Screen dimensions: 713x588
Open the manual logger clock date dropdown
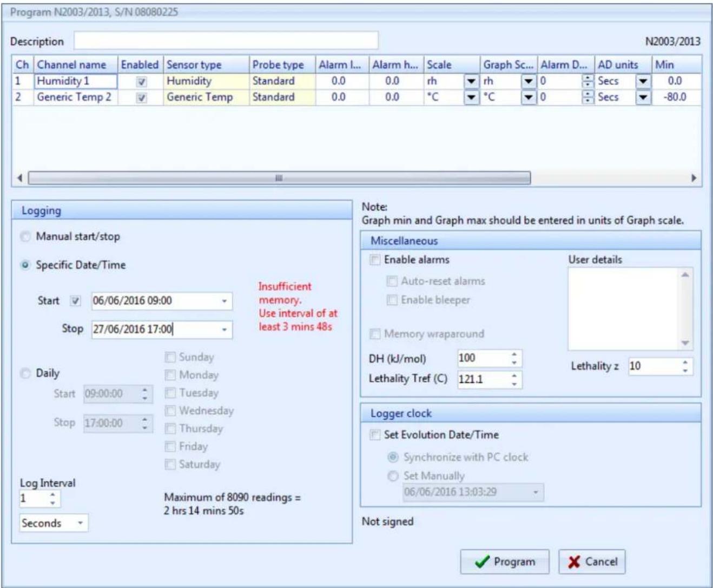click(x=536, y=492)
